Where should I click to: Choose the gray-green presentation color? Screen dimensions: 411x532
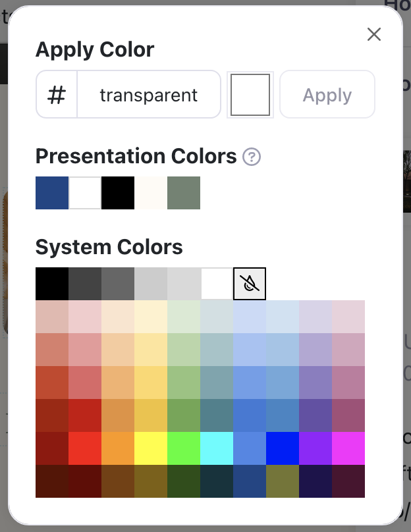click(184, 193)
